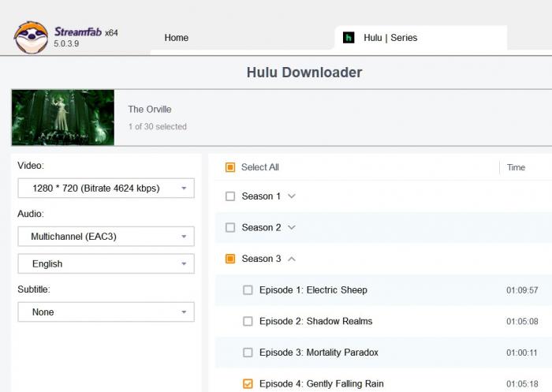
Task: Check the Season 1 checkbox
Action: (x=230, y=196)
